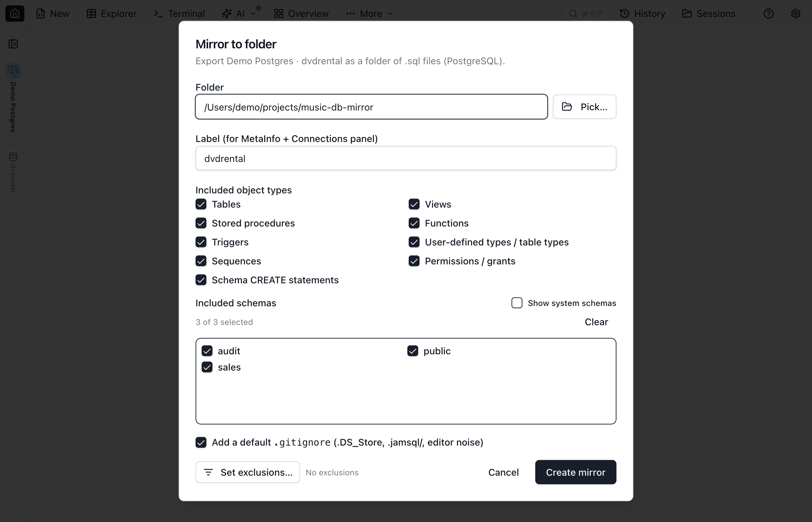Expand the More menu

tap(370, 14)
